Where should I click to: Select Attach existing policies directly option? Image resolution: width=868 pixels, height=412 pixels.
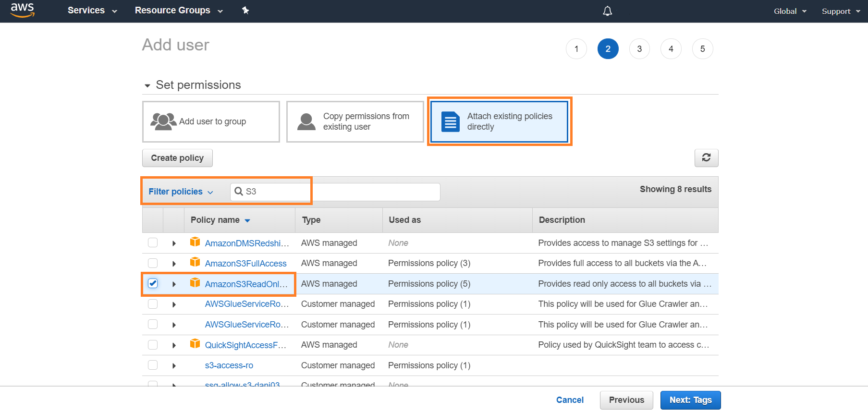499,121
